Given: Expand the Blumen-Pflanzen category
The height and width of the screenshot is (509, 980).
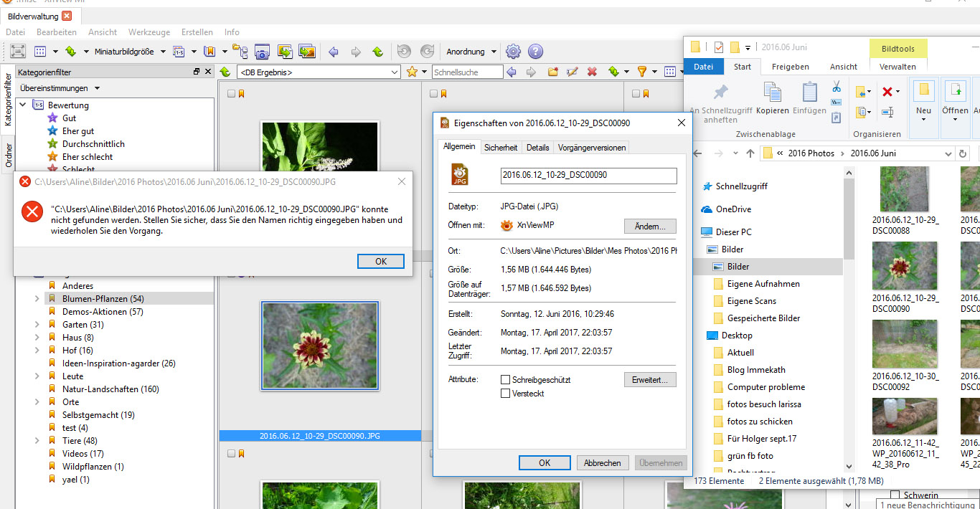Looking at the screenshot, I should coord(37,299).
